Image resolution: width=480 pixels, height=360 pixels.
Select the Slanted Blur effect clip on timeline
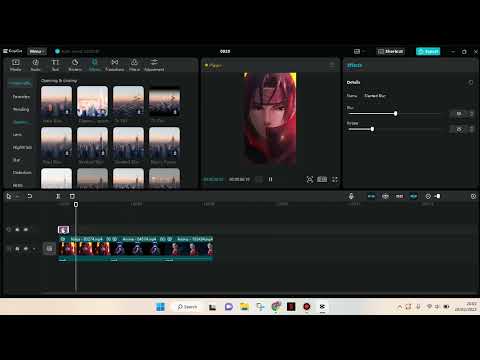63,229
